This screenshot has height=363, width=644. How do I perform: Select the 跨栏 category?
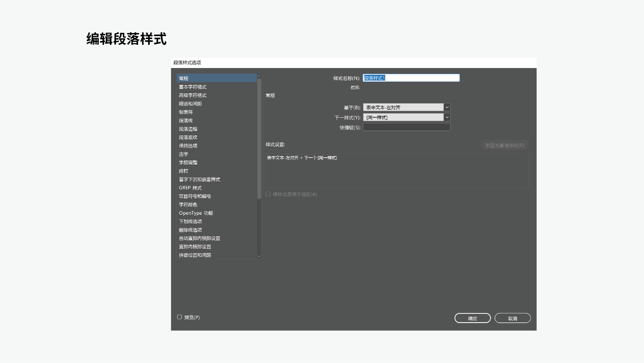coord(217,171)
